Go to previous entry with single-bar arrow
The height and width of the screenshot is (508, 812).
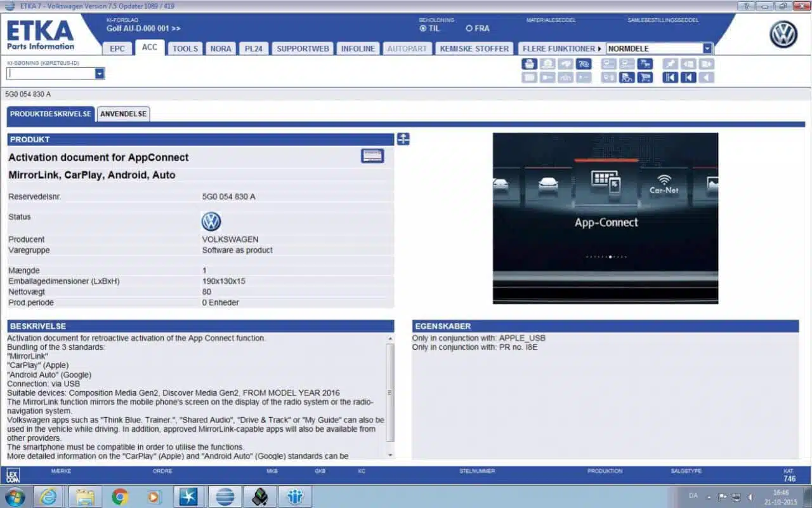[688, 77]
